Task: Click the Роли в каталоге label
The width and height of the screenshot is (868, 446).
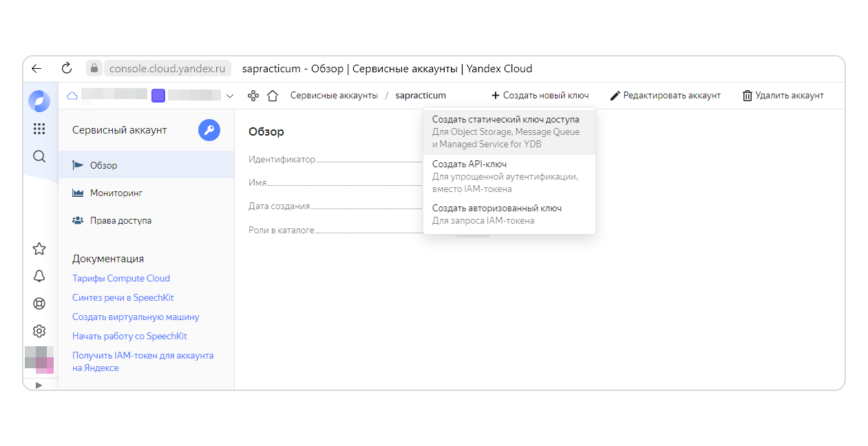Action: coord(282,230)
